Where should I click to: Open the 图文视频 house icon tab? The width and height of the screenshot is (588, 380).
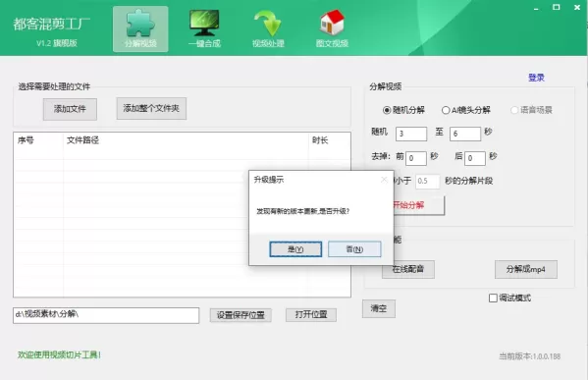(x=332, y=28)
